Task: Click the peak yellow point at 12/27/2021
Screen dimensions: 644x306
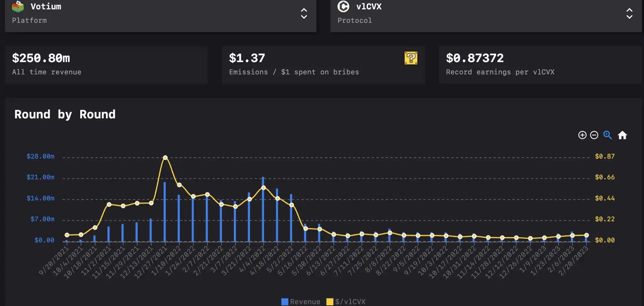Action: [x=165, y=157]
